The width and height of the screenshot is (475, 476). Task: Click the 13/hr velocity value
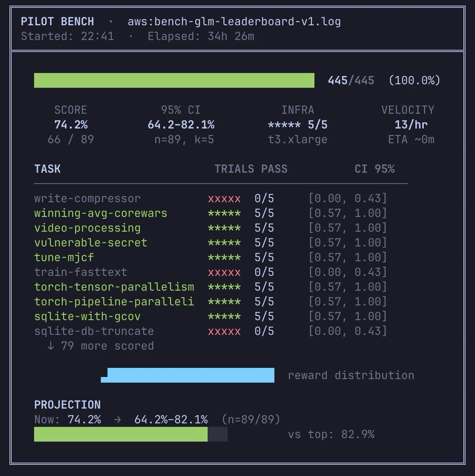(x=411, y=125)
